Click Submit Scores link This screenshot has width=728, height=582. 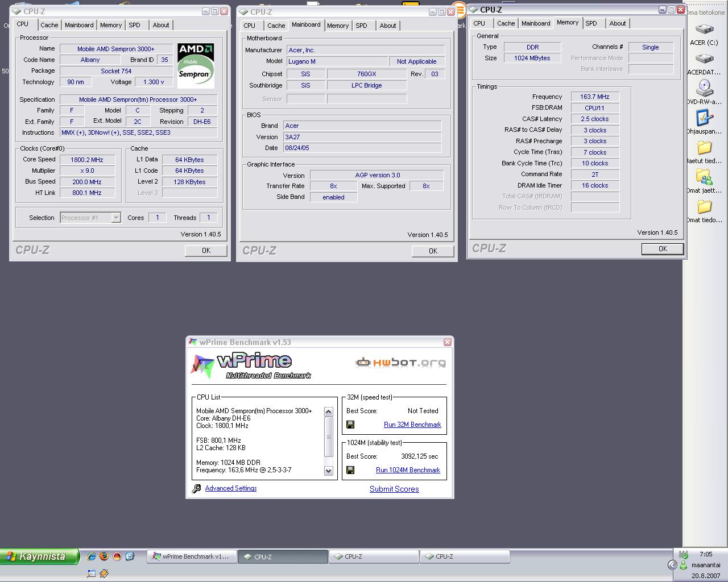394,489
